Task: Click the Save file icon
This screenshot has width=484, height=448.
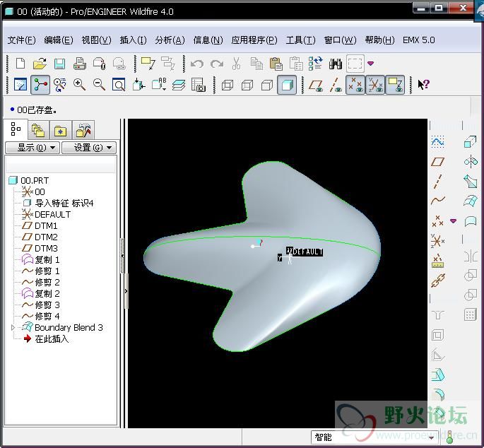Action: coord(59,64)
